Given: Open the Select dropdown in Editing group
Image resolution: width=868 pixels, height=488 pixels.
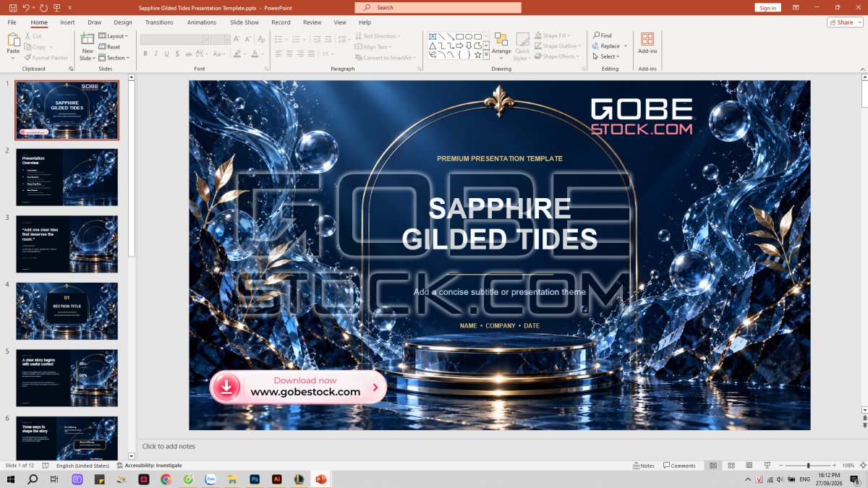Looking at the screenshot, I should pos(608,56).
